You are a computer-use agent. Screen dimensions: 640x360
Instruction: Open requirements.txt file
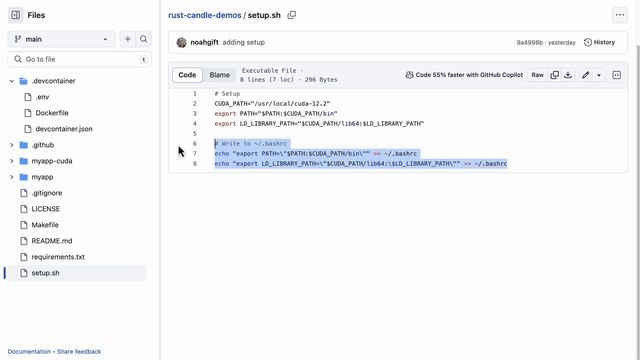tap(58, 257)
